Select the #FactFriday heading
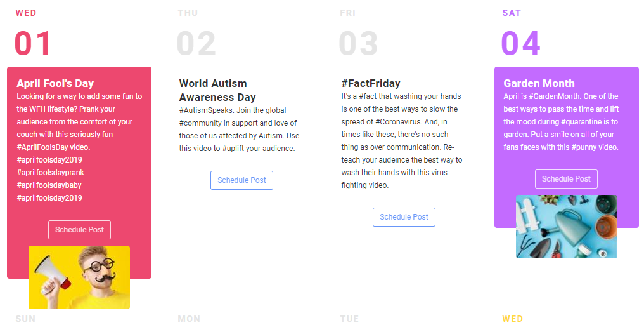 coord(370,83)
